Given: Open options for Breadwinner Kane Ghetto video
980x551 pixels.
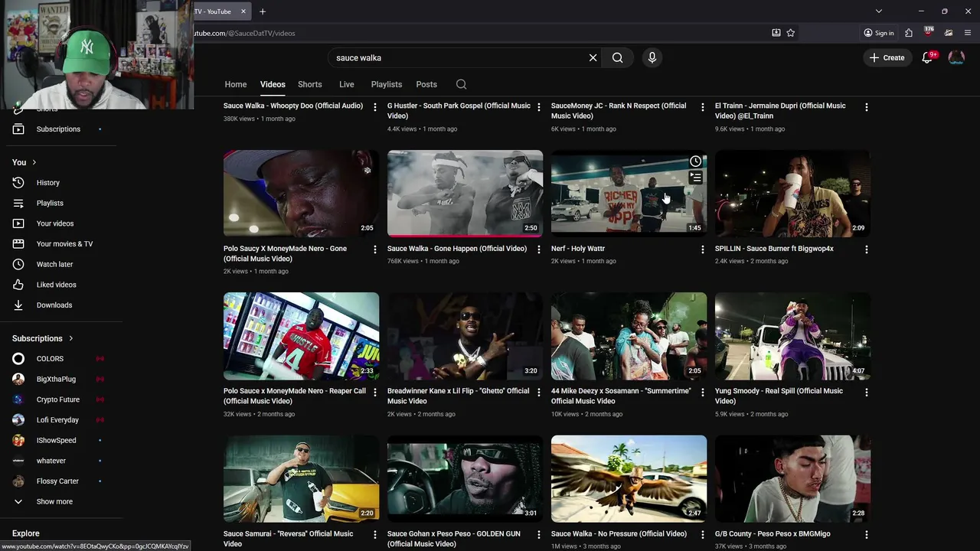Looking at the screenshot, I should pyautogui.click(x=538, y=392).
